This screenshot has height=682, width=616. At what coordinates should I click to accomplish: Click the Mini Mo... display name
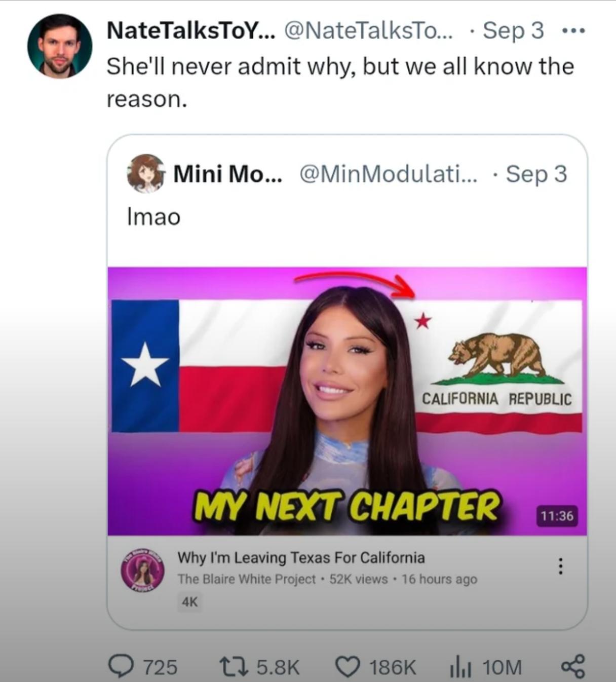click(x=228, y=174)
